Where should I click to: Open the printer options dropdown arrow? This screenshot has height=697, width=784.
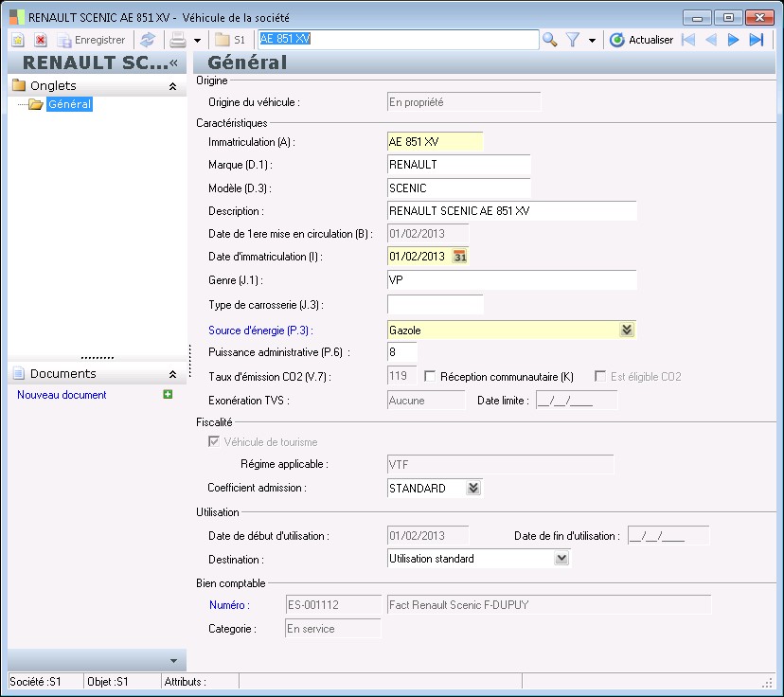tap(198, 40)
